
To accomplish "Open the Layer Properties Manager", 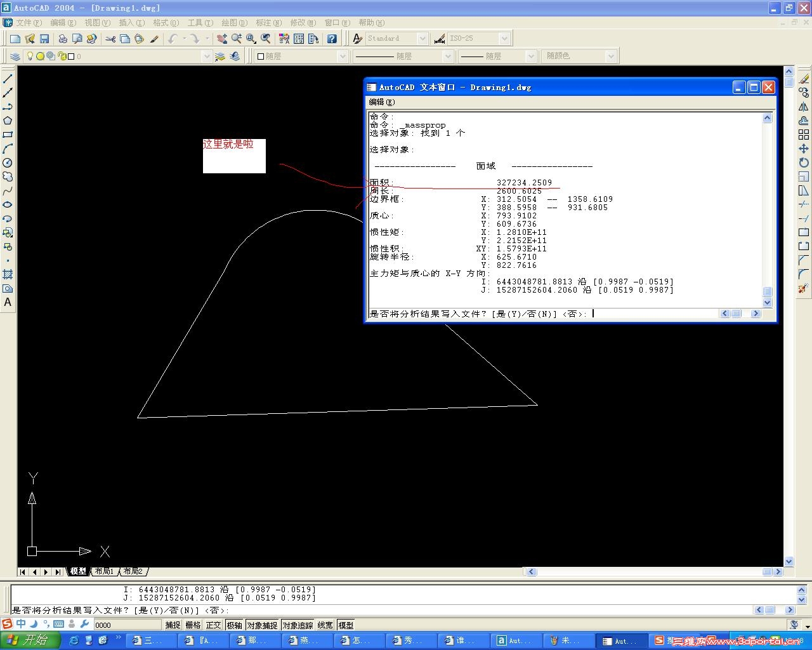I will click(x=15, y=56).
